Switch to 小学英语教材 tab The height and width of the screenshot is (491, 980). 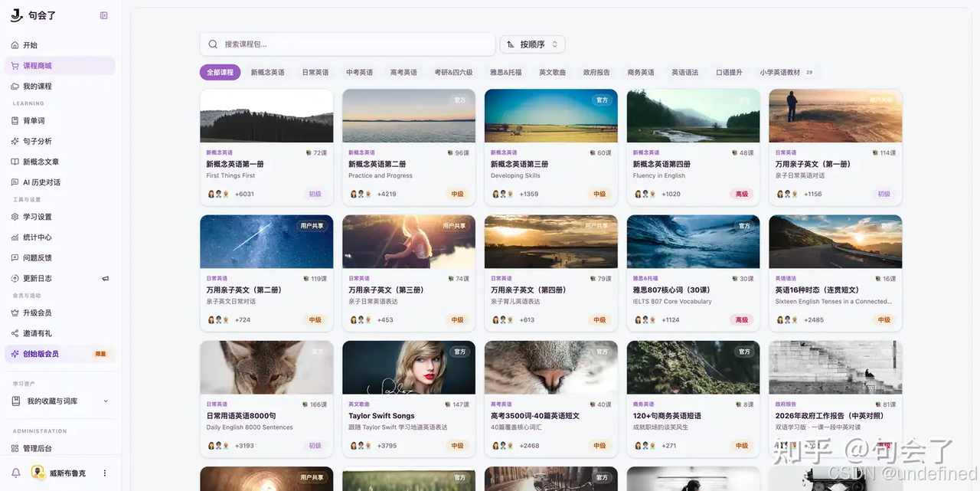coord(786,72)
